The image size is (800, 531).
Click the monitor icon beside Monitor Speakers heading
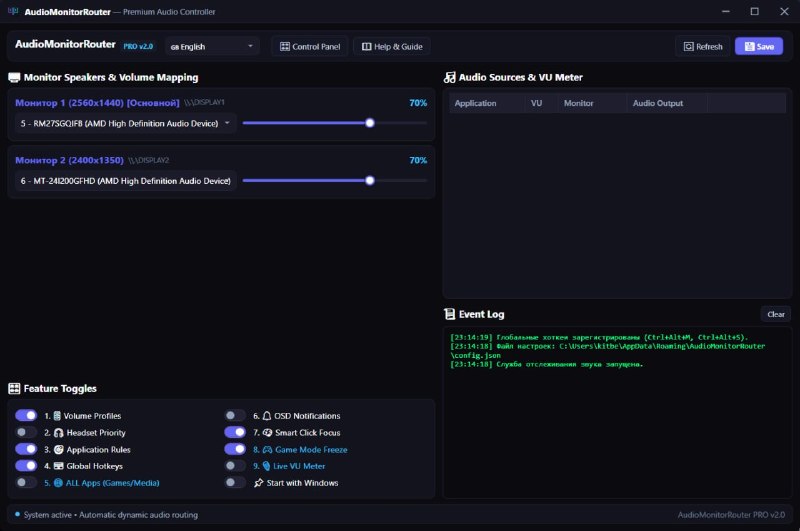click(x=14, y=78)
